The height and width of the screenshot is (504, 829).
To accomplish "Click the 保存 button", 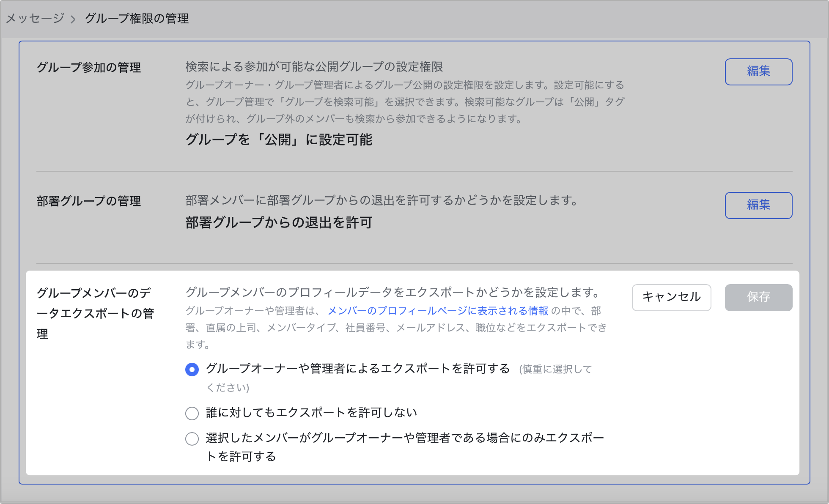I will 758,297.
